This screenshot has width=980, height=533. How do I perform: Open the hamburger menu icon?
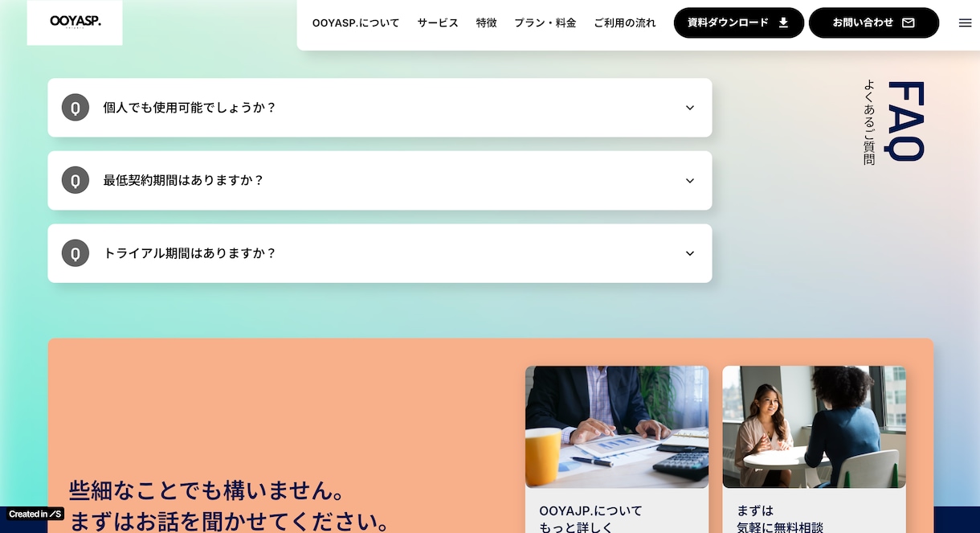(x=965, y=23)
